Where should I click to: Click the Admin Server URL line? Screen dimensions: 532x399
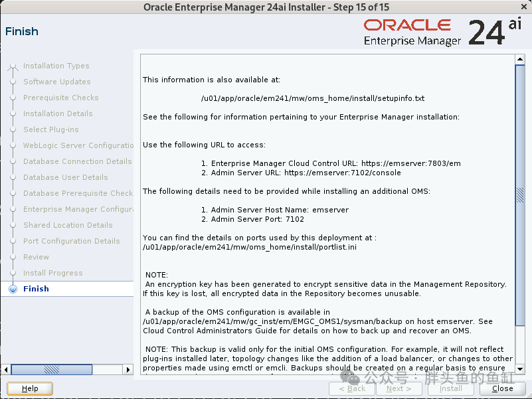click(x=301, y=173)
